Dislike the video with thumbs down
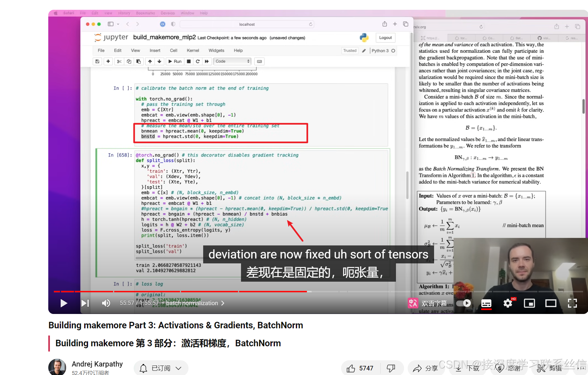Screen dimensions: 588x375 [391, 368]
